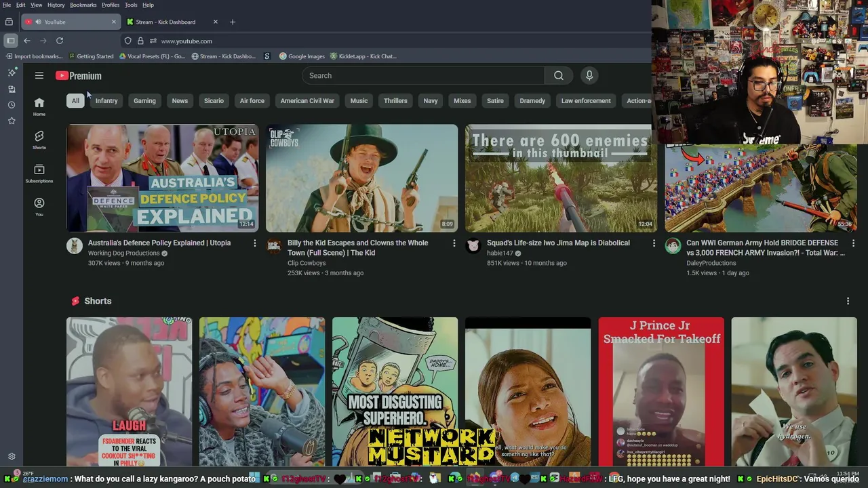Close the Stream - Kick Dashboard tab
Screen dimensions: 868x488
click(x=216, y=22)
